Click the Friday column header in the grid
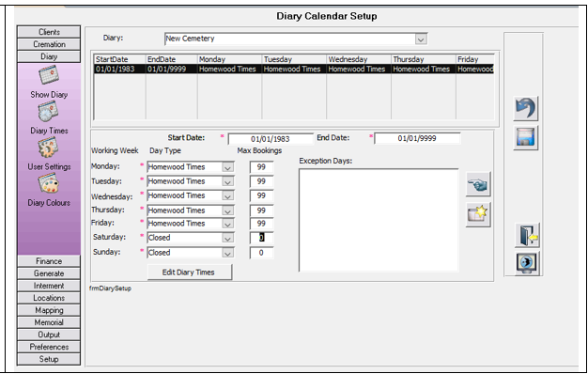Viewport: 588px width, 374px height. pos(475,59)
